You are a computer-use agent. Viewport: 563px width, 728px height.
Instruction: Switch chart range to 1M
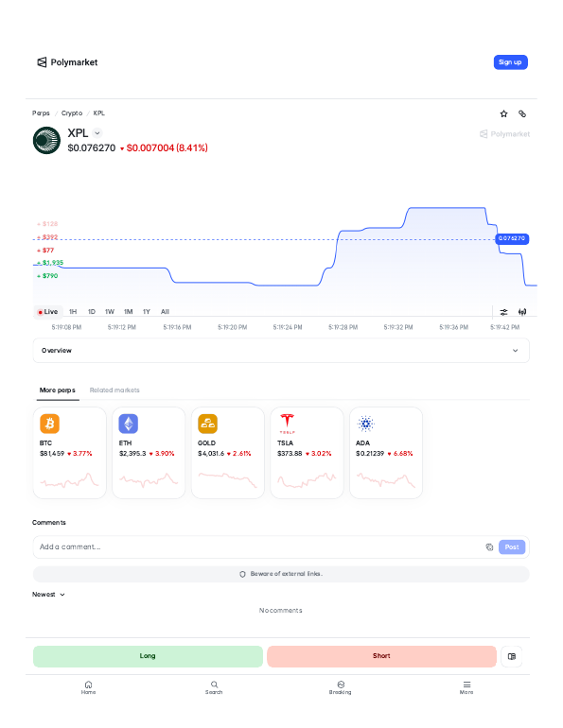click(x=128, y=312)
